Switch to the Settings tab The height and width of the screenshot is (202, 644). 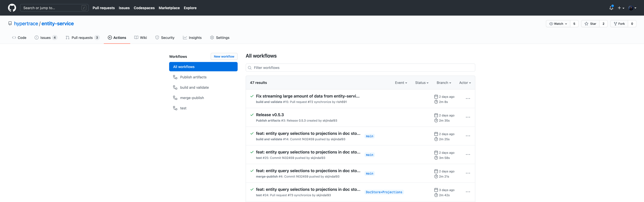tap(220, 37)
